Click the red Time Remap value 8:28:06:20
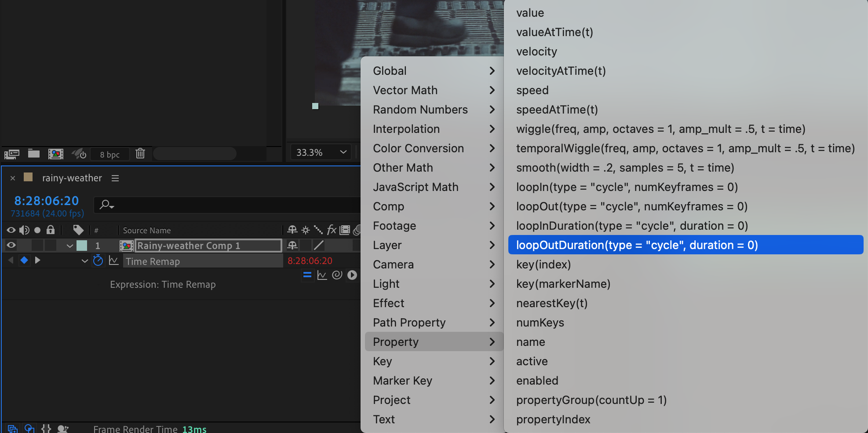Screen dimensions: 868x433 pos(310,261)
